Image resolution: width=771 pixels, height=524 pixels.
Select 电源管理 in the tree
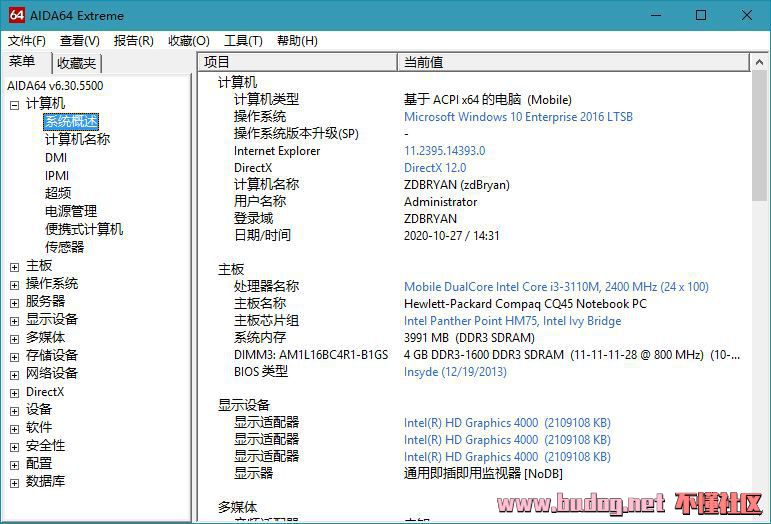pyautogui.click(x=71, y=211)
